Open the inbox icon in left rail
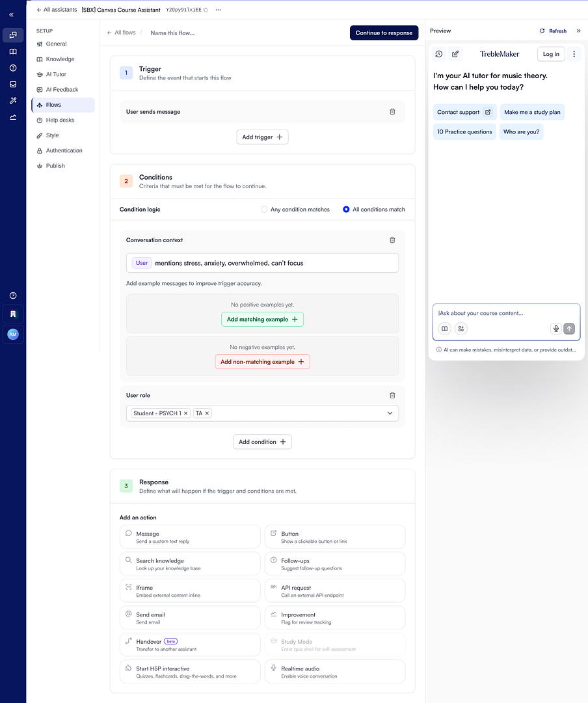The height and width of the screenshot is (703, 588). coord(13,84)
